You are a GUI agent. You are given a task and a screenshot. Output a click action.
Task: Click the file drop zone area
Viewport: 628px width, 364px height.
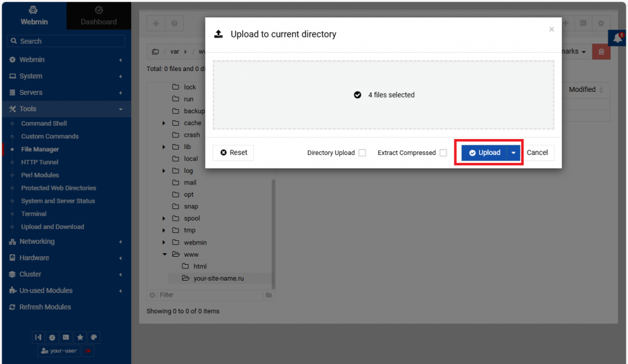point(383,95)
